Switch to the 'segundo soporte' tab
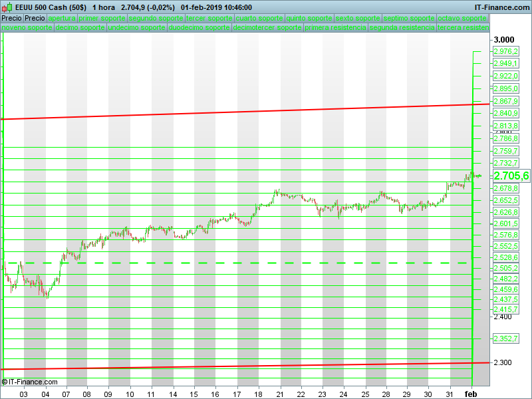 click(x=156, y=18)
